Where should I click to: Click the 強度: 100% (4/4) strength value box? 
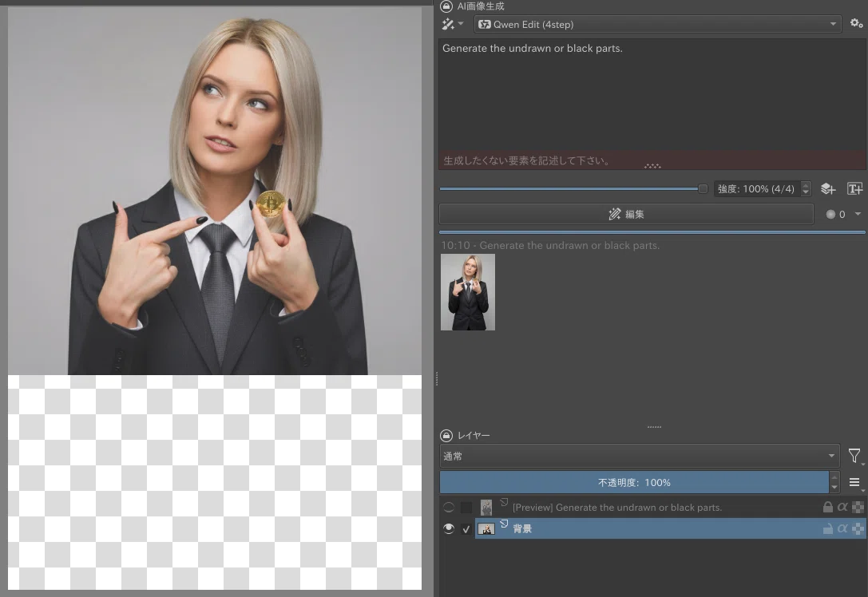[x=757, y=188]
